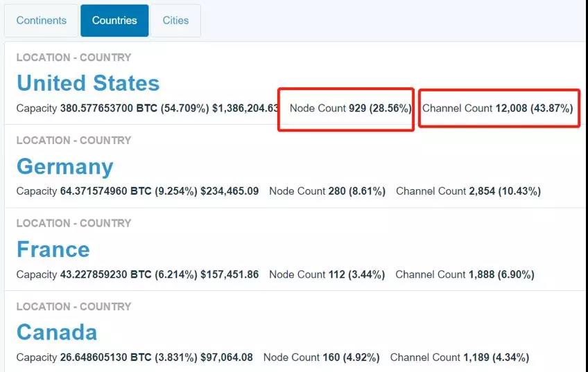Open the Canada country link
Viewport: 588px width, 372px height.
(x=57, y=333)
